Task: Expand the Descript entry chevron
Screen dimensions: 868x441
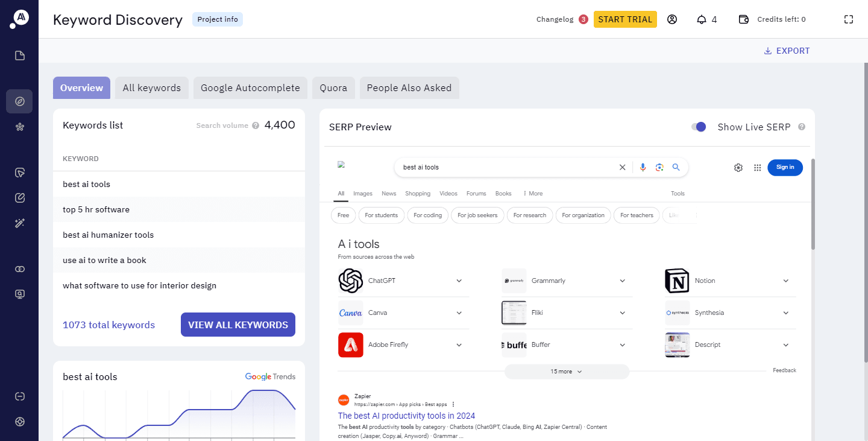Action: (x=786, y=344)
